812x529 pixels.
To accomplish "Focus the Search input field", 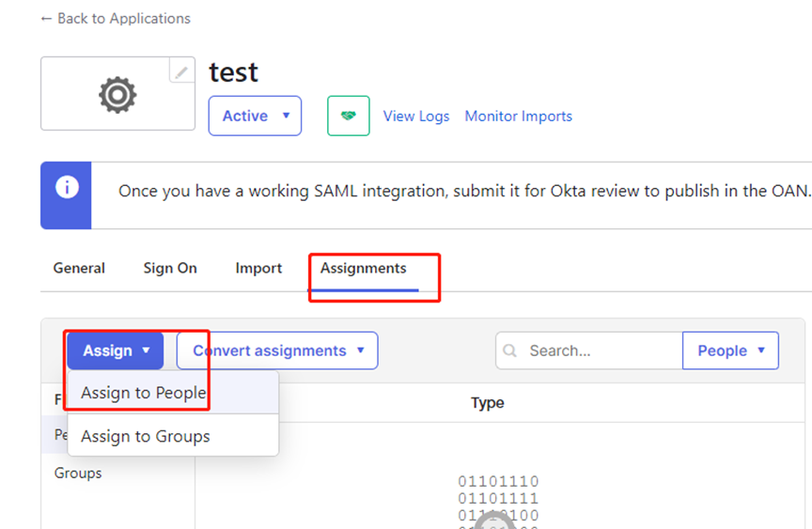I will click(x=589, y=350).
